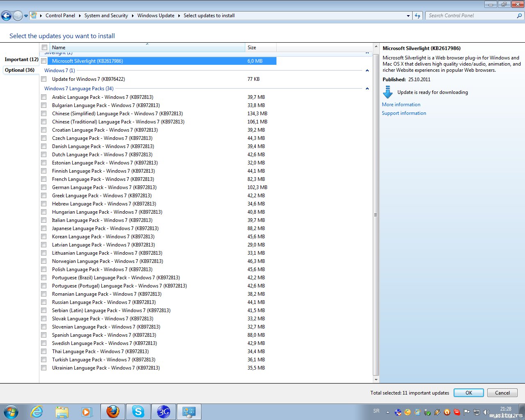525x420 pixels.
Task: Confirm selection with OK button
Action: (469, 393)
